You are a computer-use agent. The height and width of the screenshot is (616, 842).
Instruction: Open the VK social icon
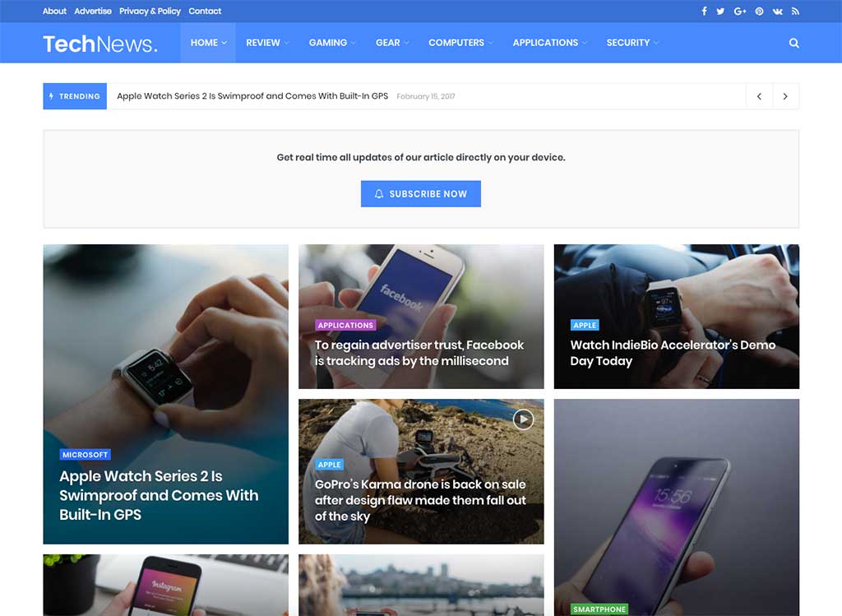point(777,11)
